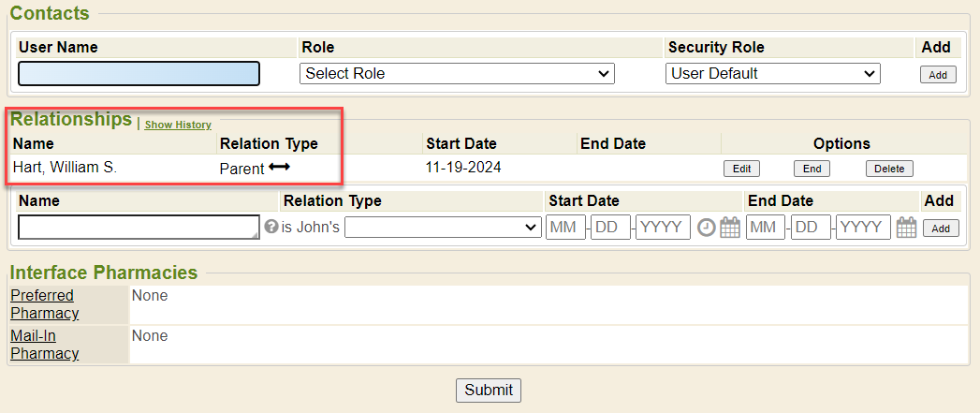Click the relationship Name text field
Image resolution: width=980 pixels, height=413 pixels.
click(139, 228)
